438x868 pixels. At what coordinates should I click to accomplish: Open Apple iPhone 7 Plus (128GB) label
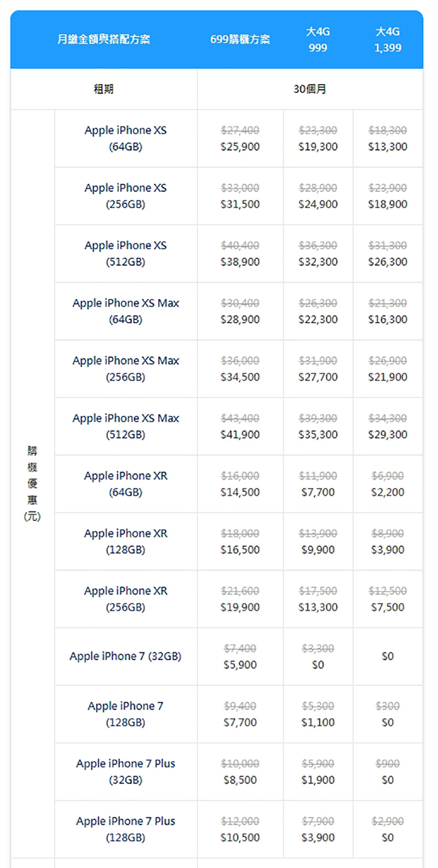tap(125, 829)
